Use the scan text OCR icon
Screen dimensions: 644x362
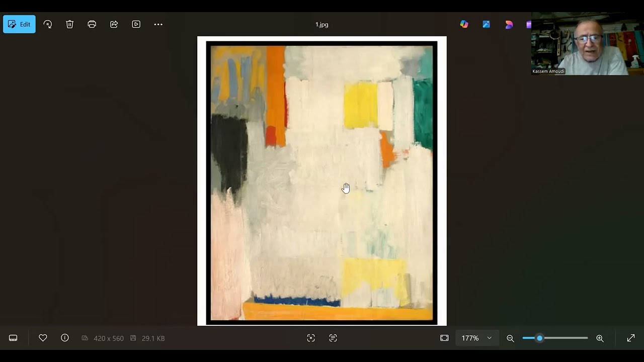[333, 338]
